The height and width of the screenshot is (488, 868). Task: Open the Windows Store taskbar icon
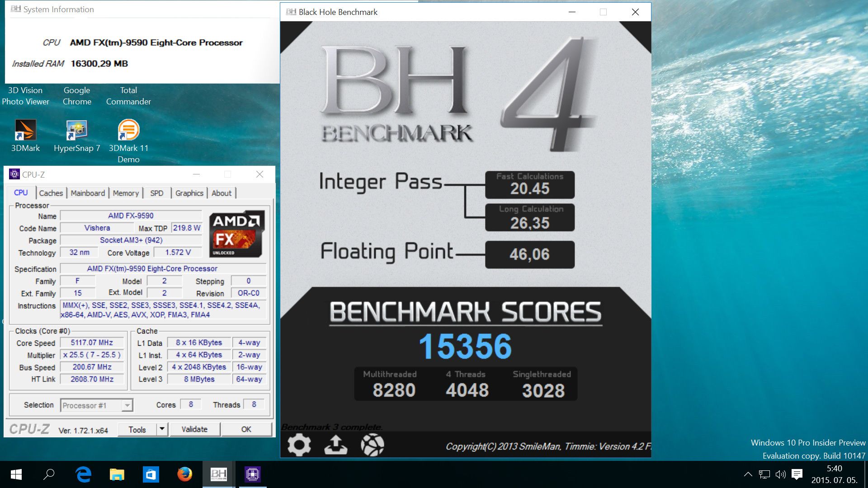pos(151,474)
